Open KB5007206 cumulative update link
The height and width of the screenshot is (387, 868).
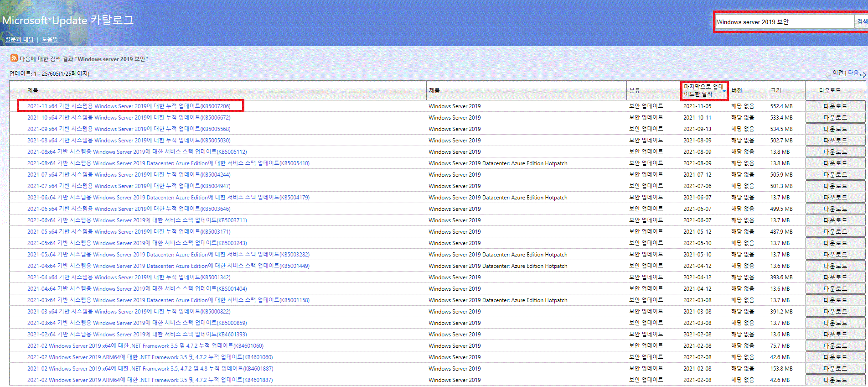coord(129,106)
